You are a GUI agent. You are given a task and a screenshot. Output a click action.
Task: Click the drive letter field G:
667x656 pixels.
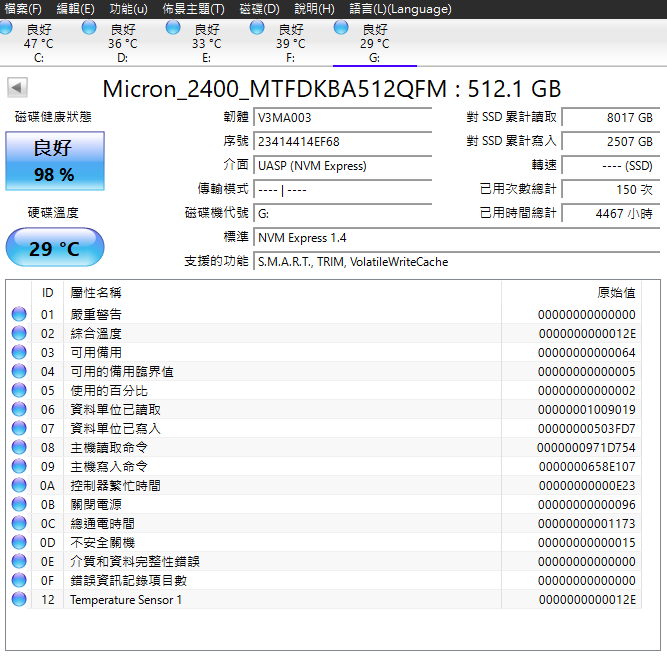[x=343, y=214]
